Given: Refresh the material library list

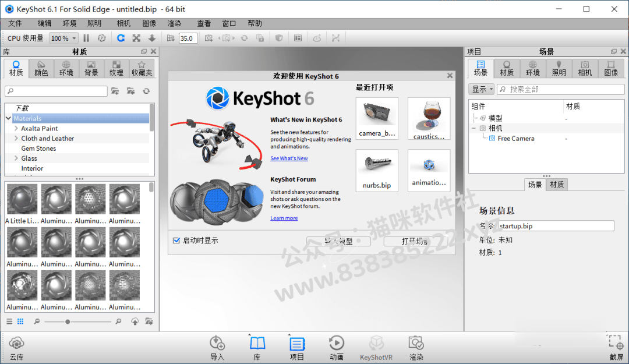Looking at the screenshot, I should 146,91.
